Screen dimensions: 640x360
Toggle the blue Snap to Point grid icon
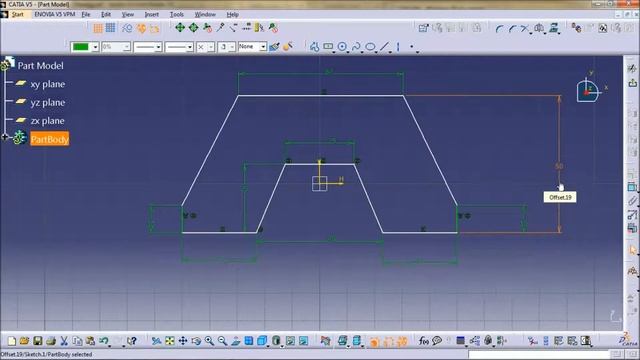pos(111,28)
